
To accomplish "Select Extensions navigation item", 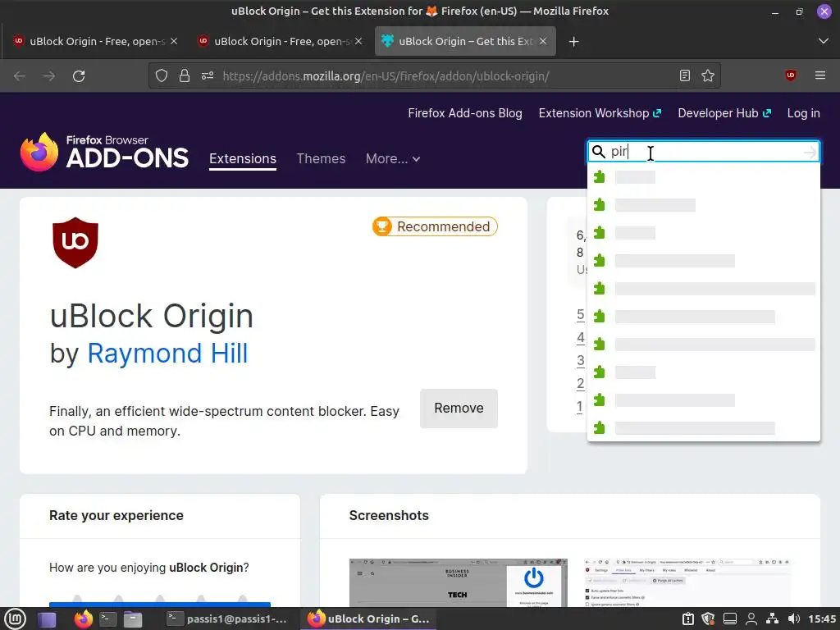I will pyautogui.click(x=243, y=158).
